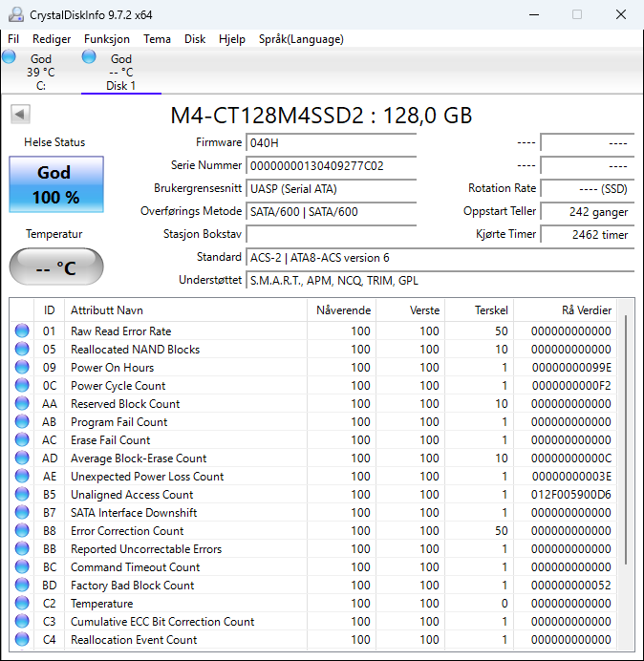Click the serial number field
Screen dimensions: 644x661
(x=331, y=165)
